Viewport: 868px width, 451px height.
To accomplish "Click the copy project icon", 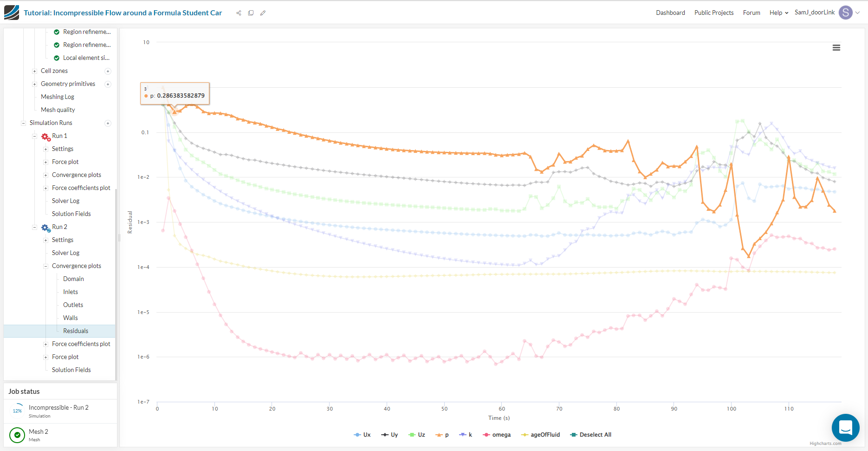I will tap(251, 13).
